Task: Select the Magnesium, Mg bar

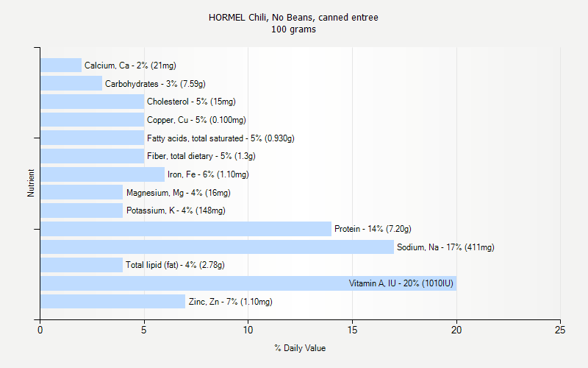Action: tap(82, 193)
